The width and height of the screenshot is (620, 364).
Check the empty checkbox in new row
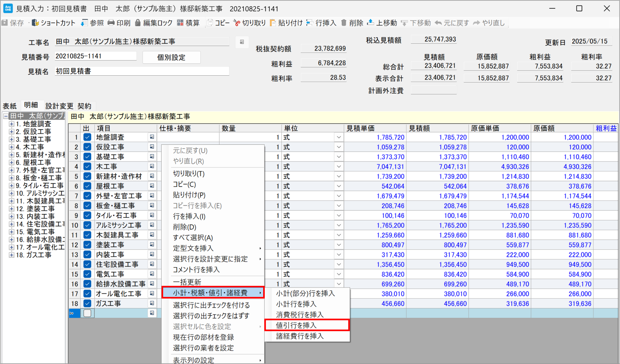pos(87,313)
